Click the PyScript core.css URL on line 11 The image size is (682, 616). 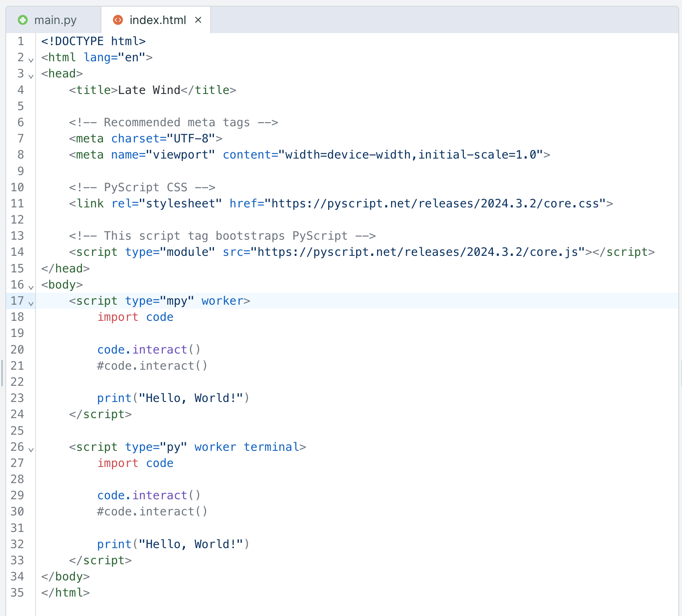pyautogui.click(x=435, y=204)
